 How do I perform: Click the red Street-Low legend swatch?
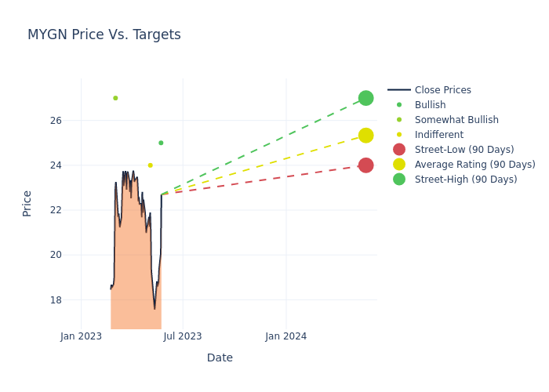(x=399, y=150)
